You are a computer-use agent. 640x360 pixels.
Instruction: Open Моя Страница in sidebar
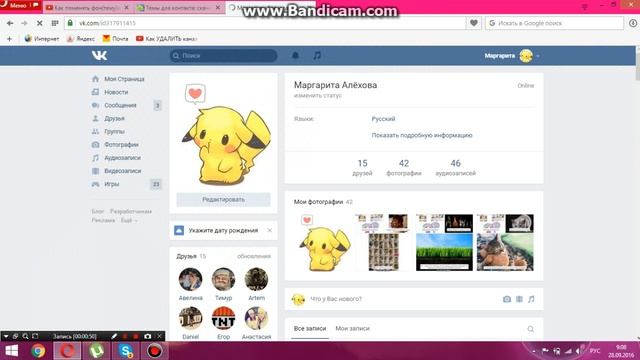pyautogui.click(x=124, y=79)
